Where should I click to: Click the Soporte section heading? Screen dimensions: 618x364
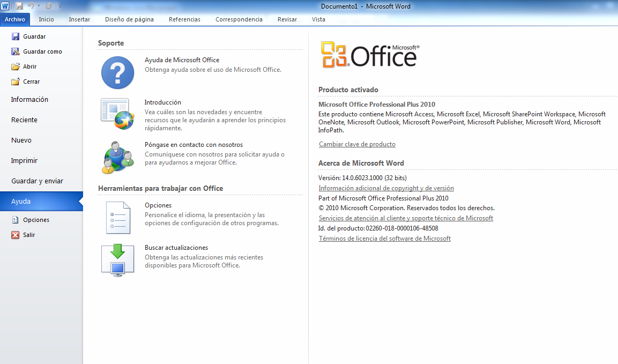[111, 43]
